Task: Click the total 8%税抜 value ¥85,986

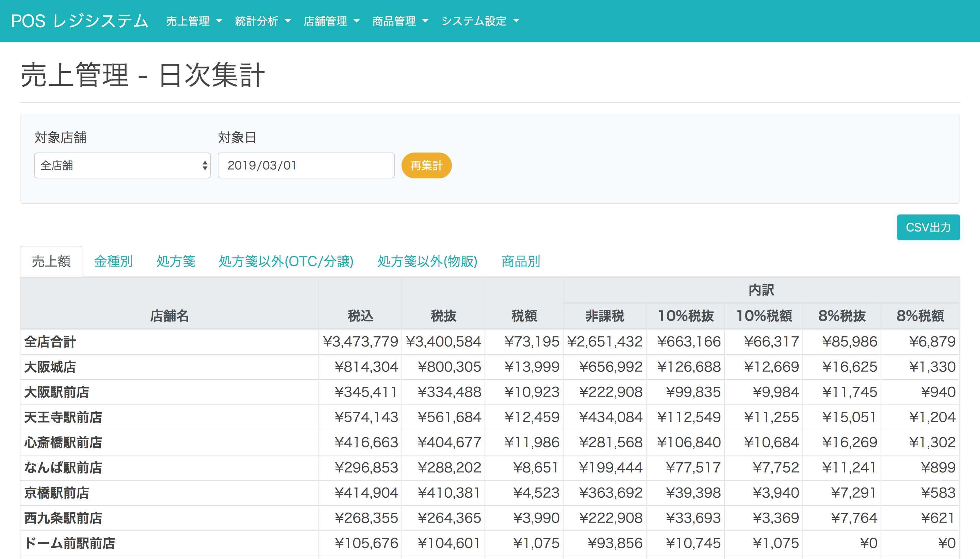Action: click(850, 342)
